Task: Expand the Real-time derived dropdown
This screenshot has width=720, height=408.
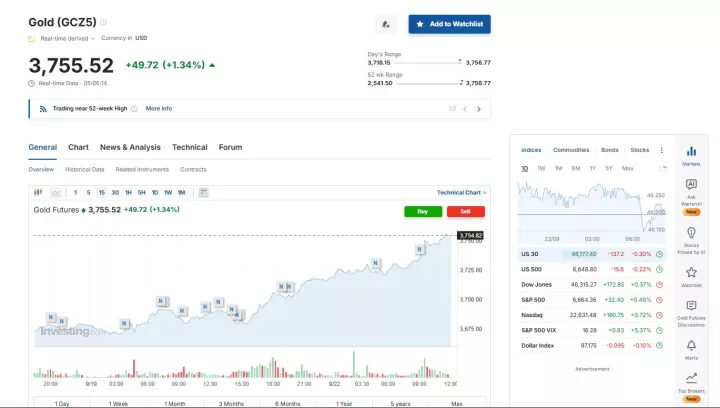Action: point(67,39)
